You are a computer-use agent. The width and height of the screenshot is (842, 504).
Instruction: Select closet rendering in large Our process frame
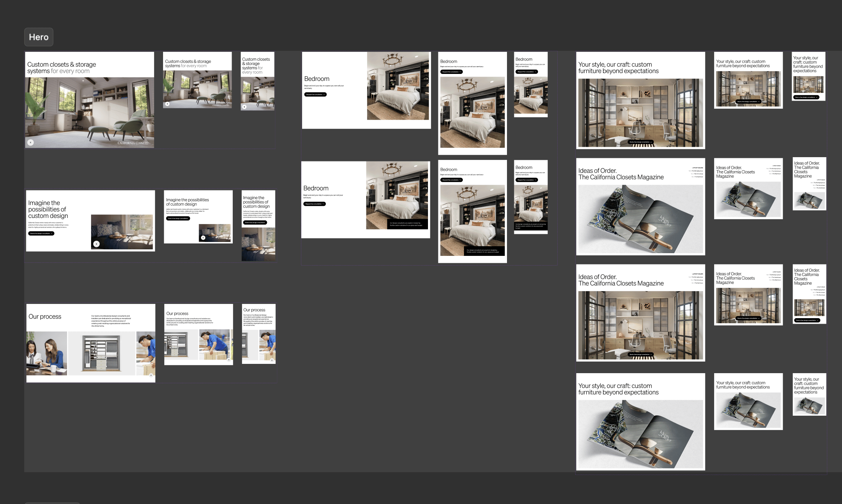coord(101,353)
